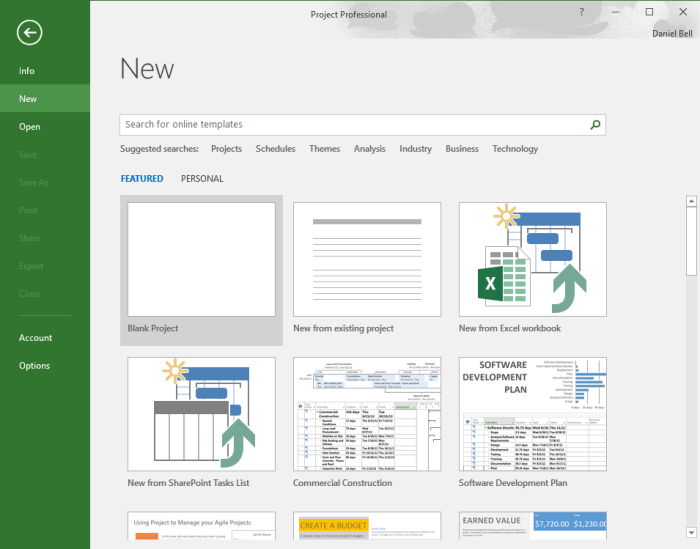This screenshot has width=700, height=549.
Task: Select the Software Development Plan template
Action: 533,414
